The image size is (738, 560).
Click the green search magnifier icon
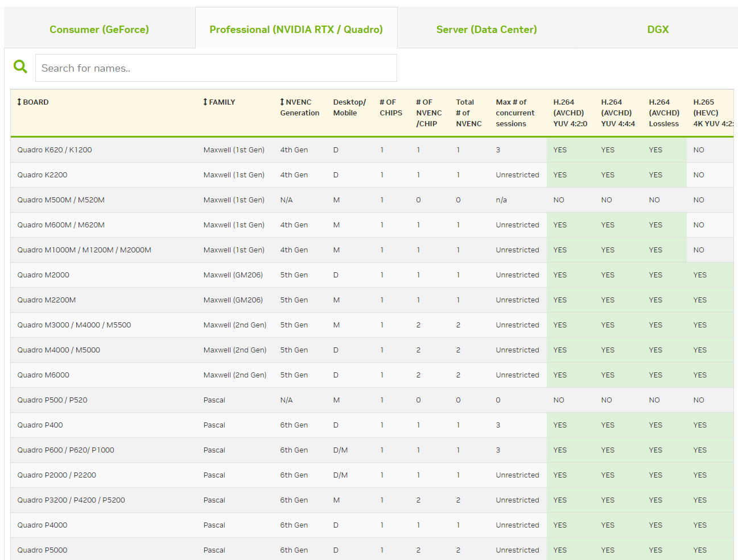20,67
